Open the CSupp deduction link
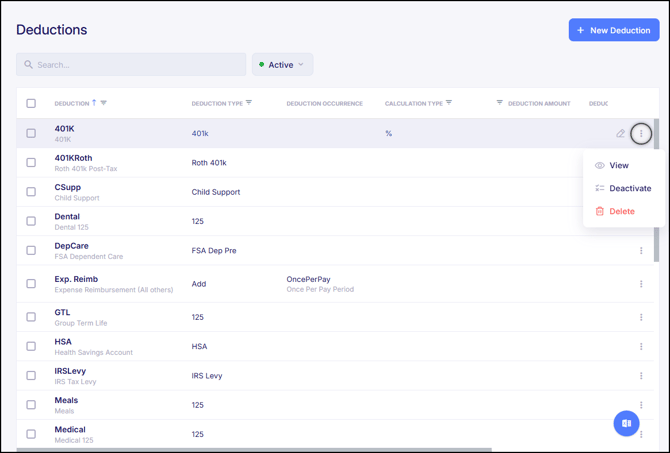The width and height of the screenshot is (670, 453). pyautogui.click(x=68, y=187)
